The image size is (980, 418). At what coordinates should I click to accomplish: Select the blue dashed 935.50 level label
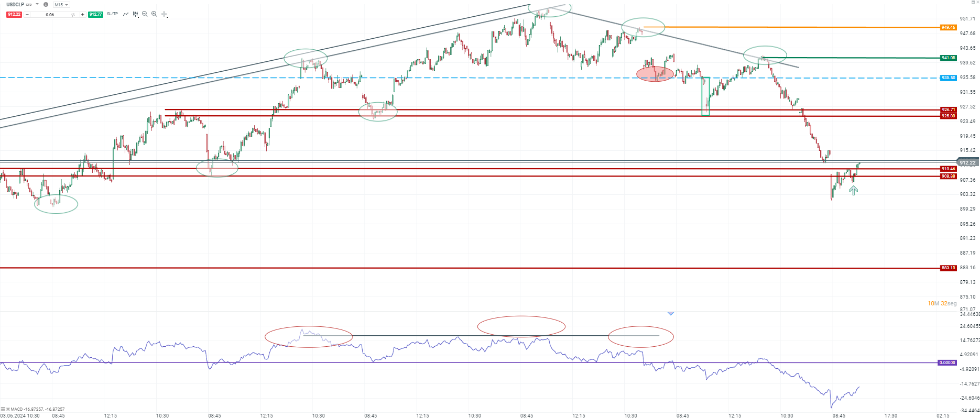click(948, 78)
